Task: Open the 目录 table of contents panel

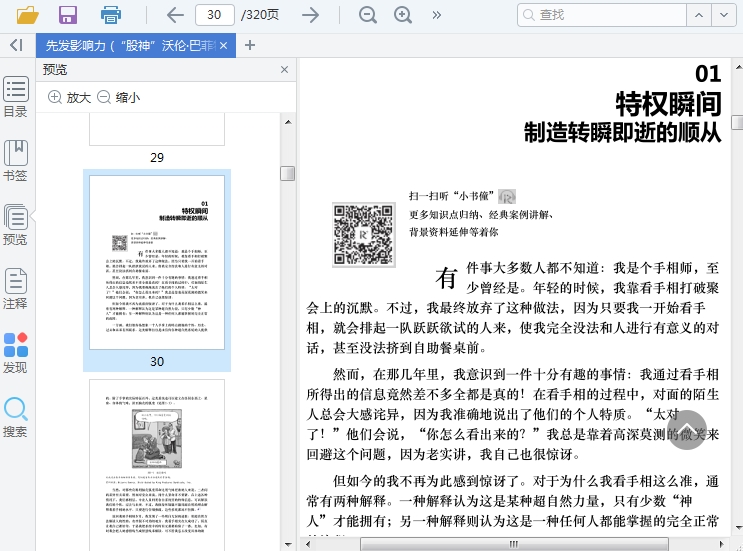Action: click(x=16, y=97)
